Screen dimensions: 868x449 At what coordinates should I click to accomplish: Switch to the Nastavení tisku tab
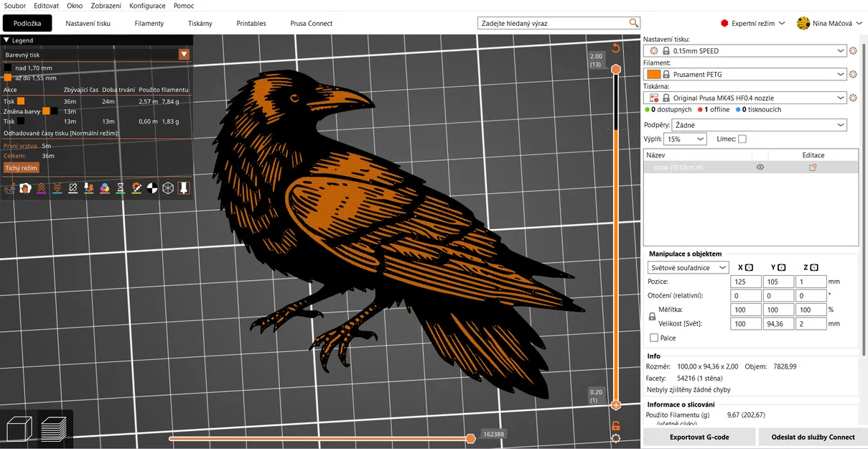coord(88,24)
